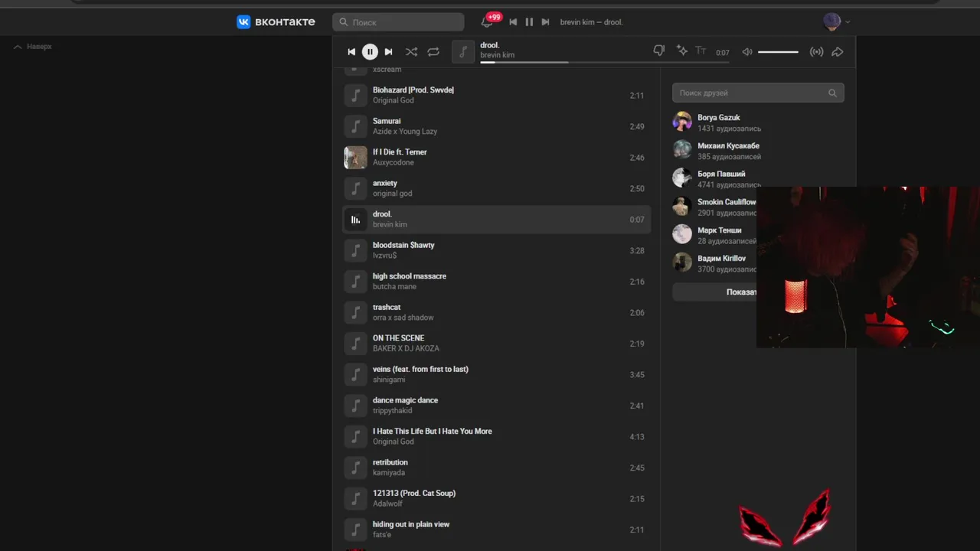980x551 pixels.
Task: Click the current track cover in player
Action: click(x=462, y=52)
